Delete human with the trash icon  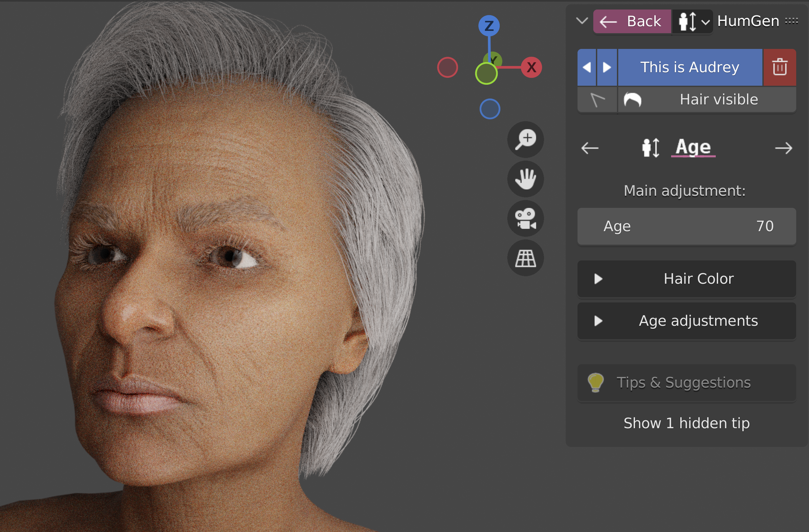[779, 67]
